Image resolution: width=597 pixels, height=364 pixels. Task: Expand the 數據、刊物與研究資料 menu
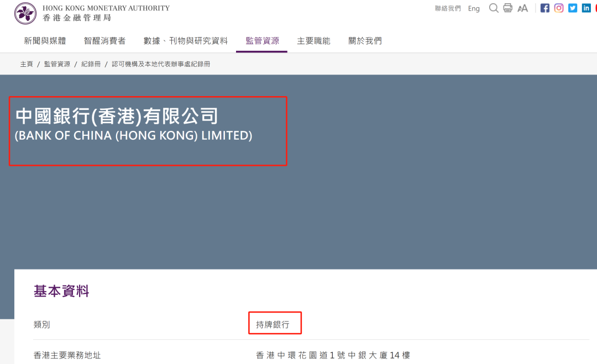tap(186, 41)
